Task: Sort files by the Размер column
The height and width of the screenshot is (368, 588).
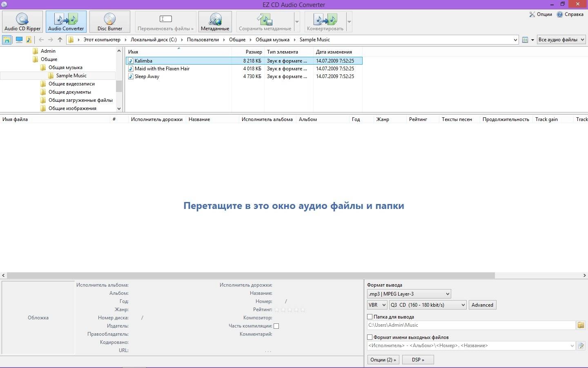Action: pyautogui.click(x=248, y=52)
